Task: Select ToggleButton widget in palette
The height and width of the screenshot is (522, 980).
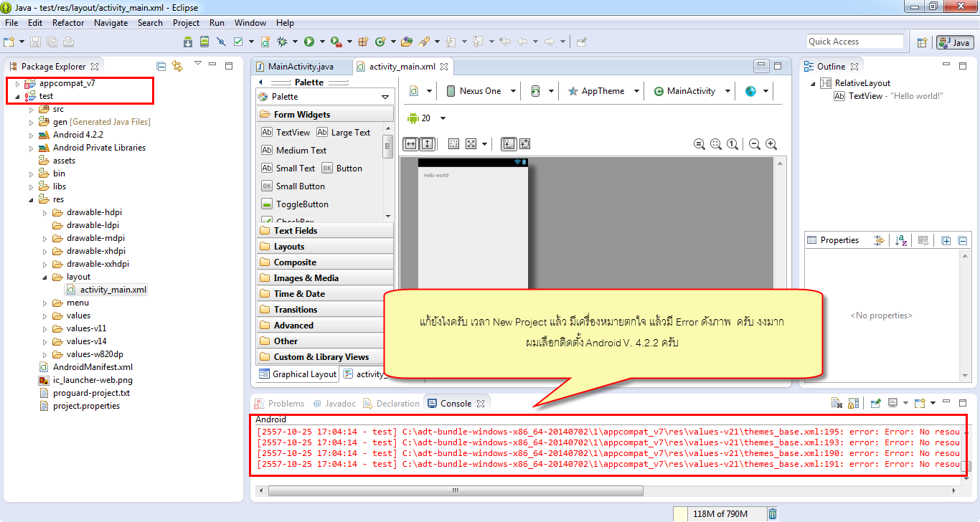Action: (x=294, y=204)
